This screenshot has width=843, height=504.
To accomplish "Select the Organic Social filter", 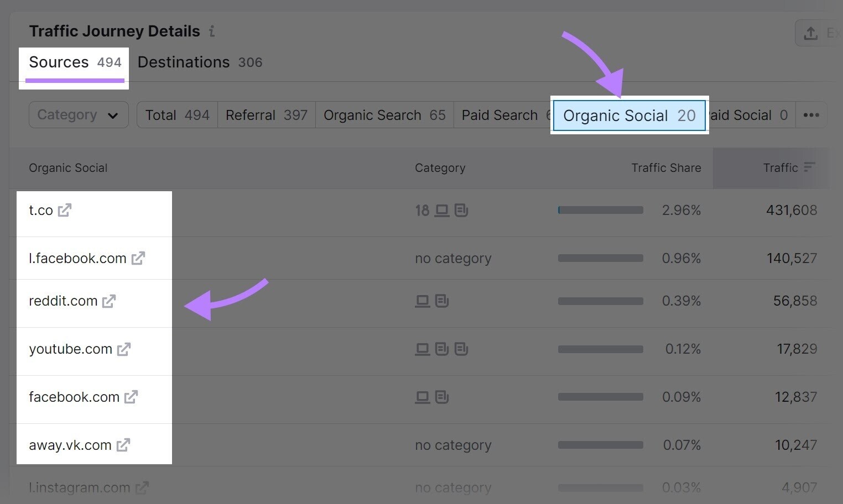I will point(629,116).
